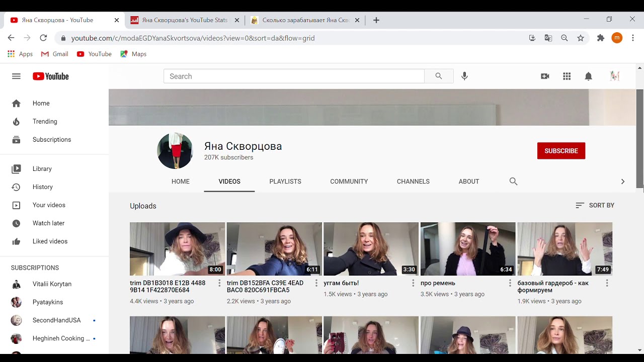
Task: Switch to YouTube Stats tab
Action: [x=185, y=20]
